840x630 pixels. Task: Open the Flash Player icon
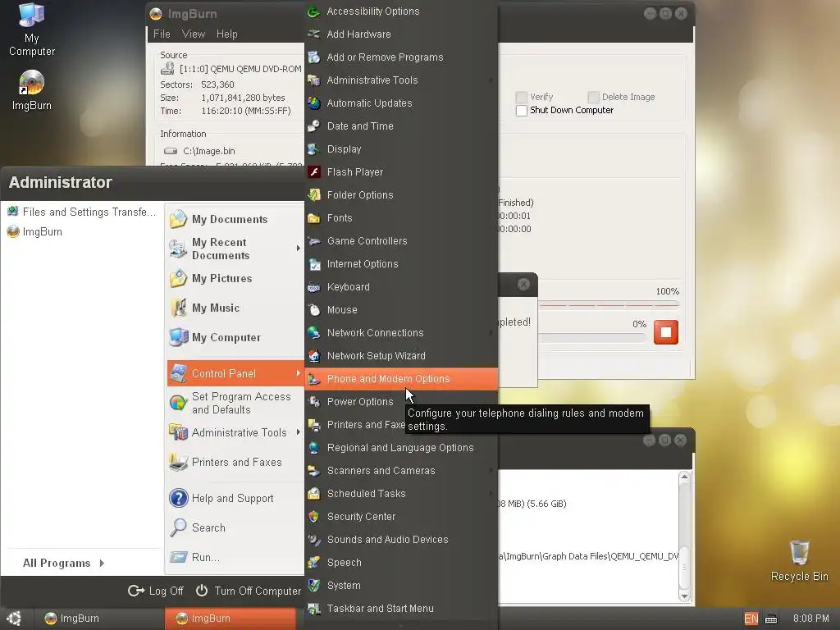click(314, 172)
